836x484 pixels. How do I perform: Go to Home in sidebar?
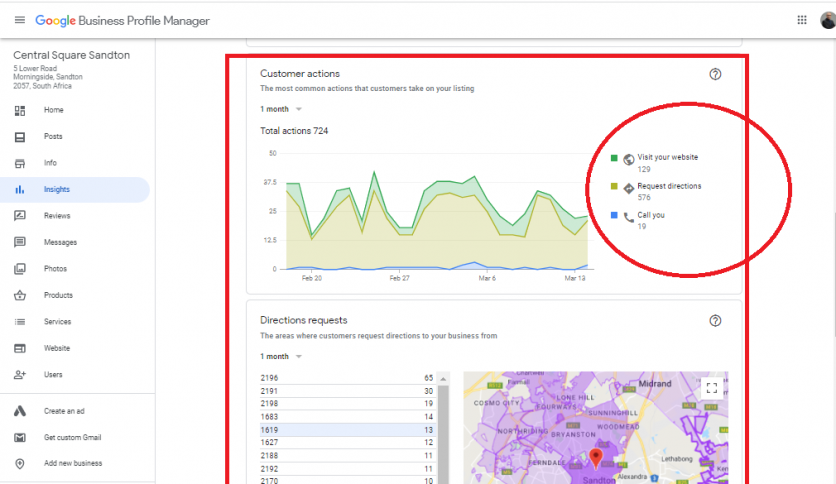tap(53, 110)
